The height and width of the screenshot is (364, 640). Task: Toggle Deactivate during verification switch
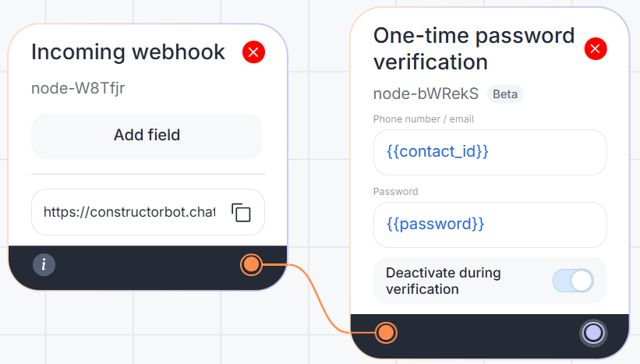pos(573,281)
